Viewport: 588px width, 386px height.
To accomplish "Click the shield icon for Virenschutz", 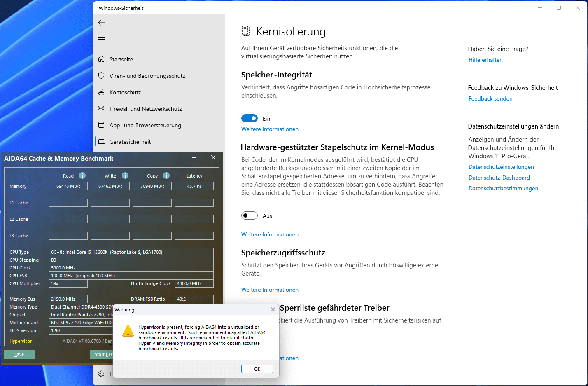I will pos(101,75).
